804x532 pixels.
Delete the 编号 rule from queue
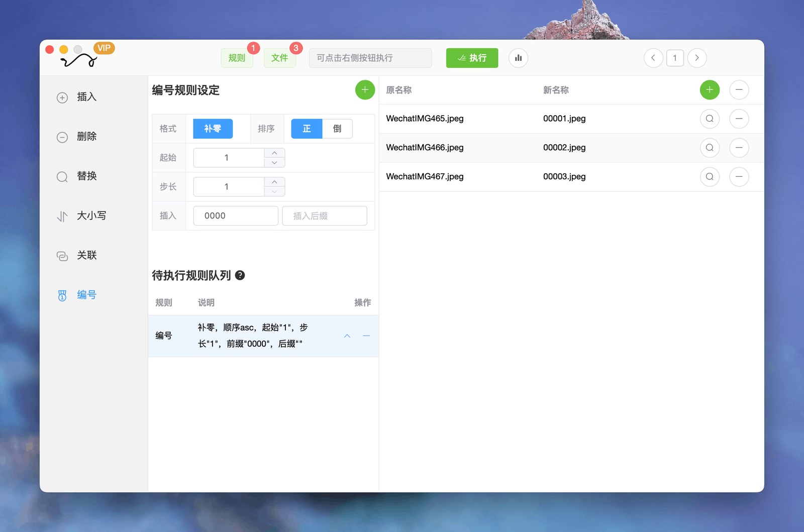pyautogui.click(x=366, y=336)
